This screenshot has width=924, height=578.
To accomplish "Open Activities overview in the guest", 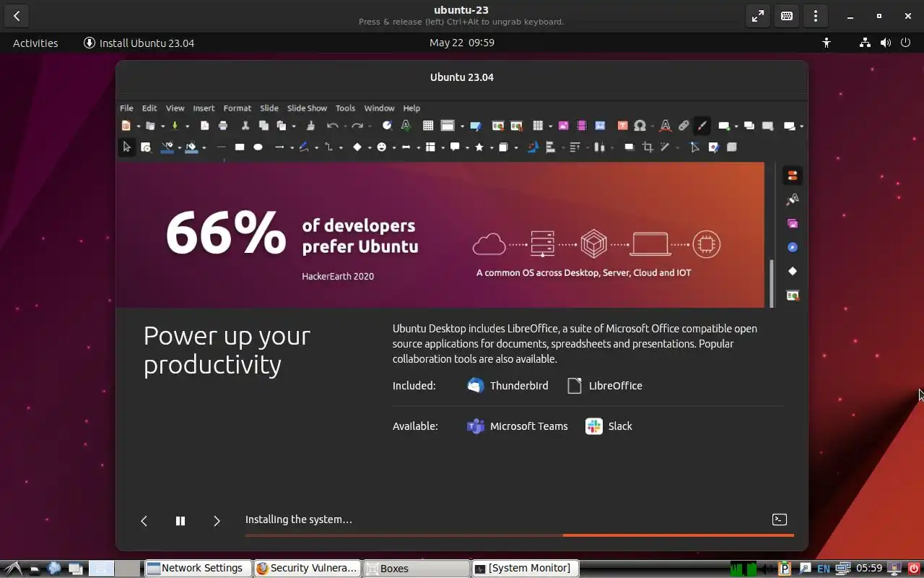I will (35, 43).
